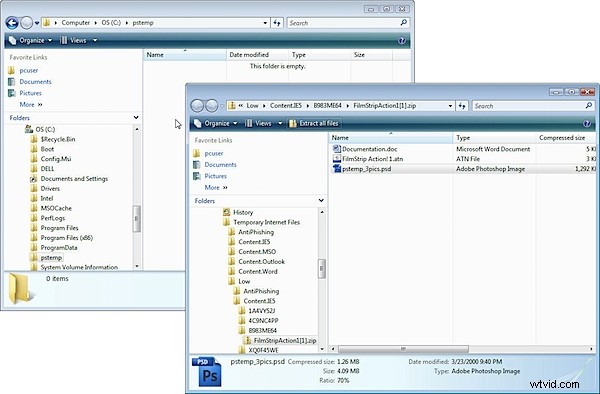Collapse Folders pane in zip window
Viewport: 600px width, 394px height.
(x=321, y=201)
